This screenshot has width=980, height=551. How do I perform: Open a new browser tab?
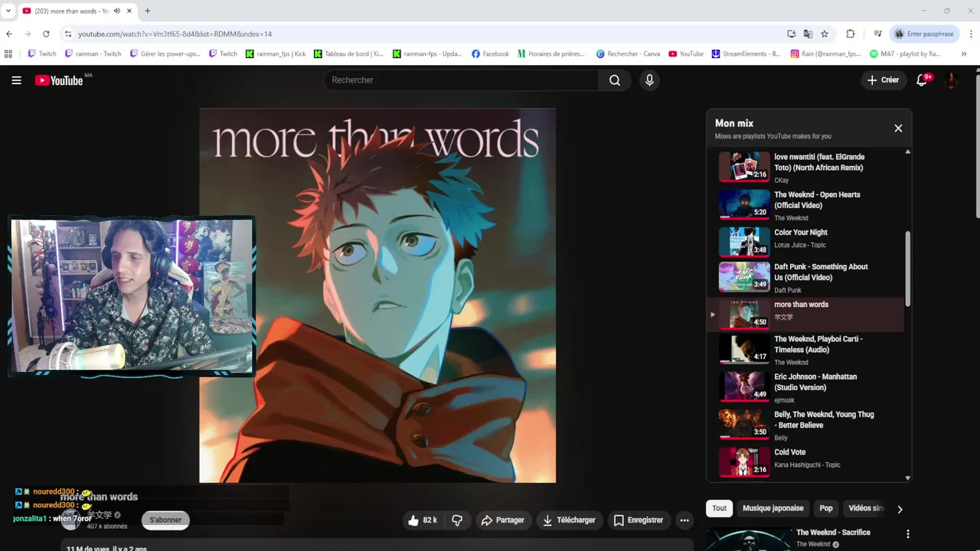(x=148, y=11)
